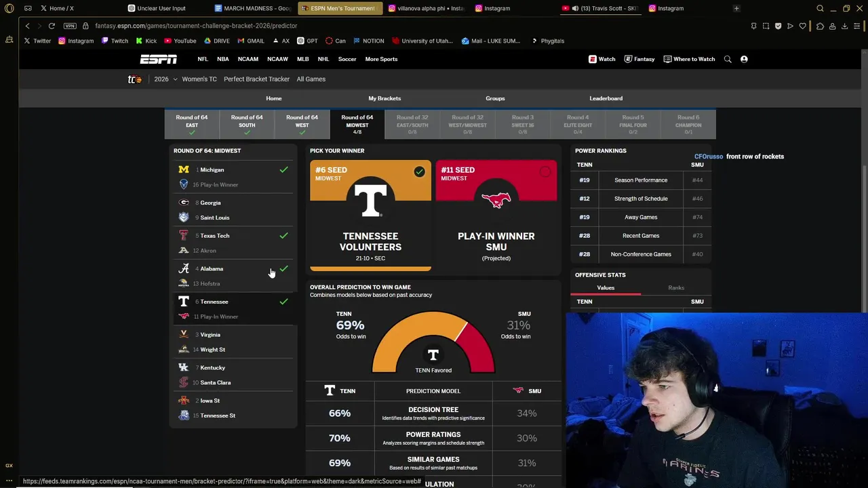The height and width of the screenshot is (488, 868).
Task: Click the SMU mustang logo on red card
Action: tap(496, 199)
